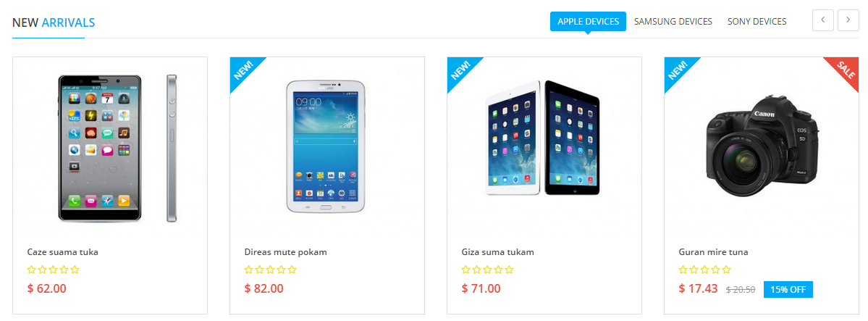Click the NEW! ribbon on Giza suma tukam

[459, 70]
